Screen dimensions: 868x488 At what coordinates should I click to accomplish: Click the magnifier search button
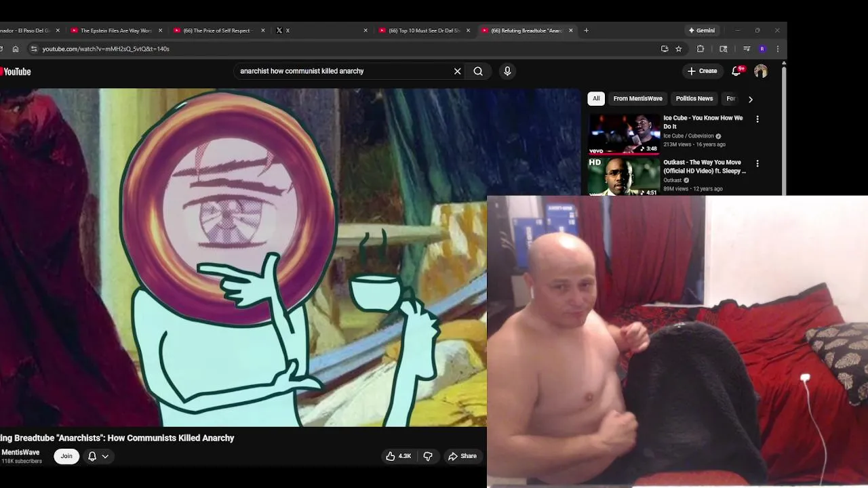(x=478, y=71)
